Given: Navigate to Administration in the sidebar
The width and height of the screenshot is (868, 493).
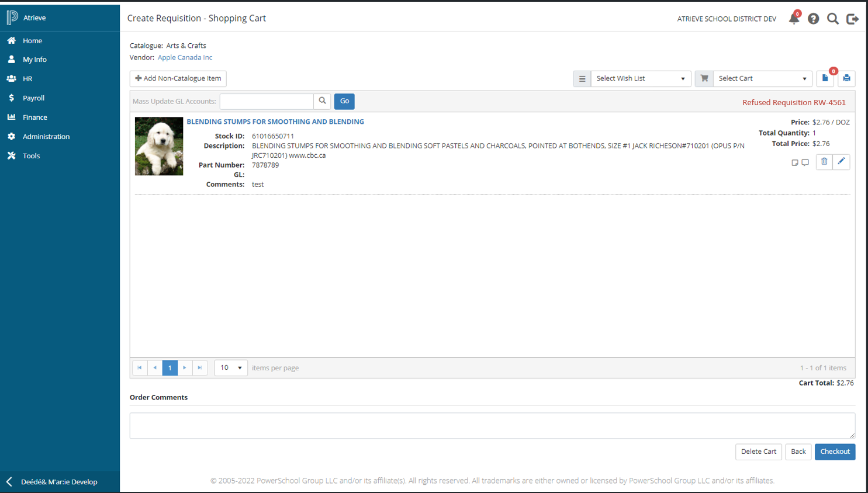Looking at the screenshot, I should [46, 137].
